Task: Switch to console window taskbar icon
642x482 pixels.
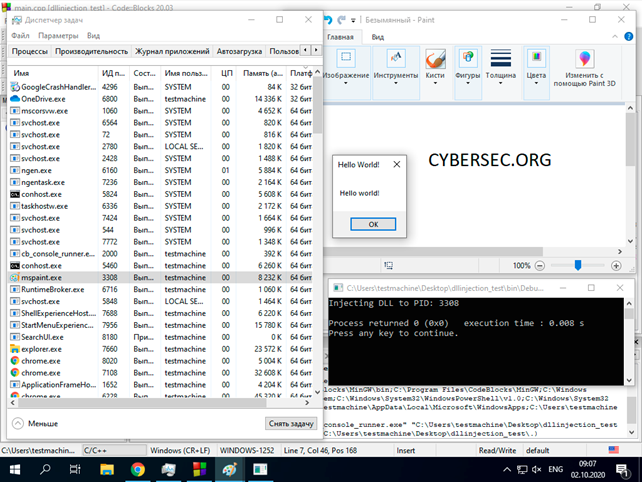Action: (x=260, y=469)
